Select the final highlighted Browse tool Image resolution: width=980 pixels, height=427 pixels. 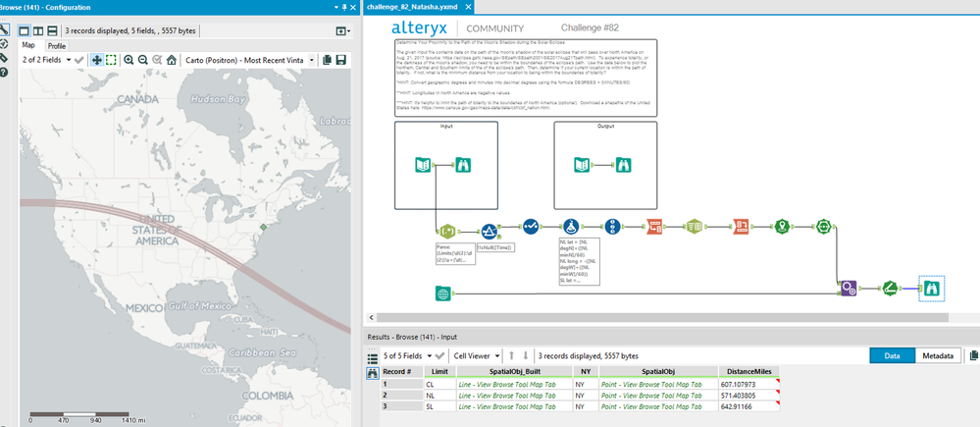[931, 289]
